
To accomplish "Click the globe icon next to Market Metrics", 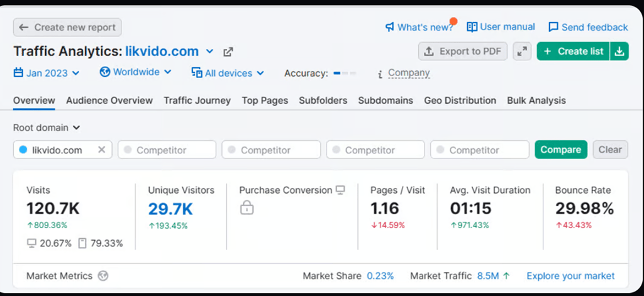I will pyautogui.click(x=103, y=276).
